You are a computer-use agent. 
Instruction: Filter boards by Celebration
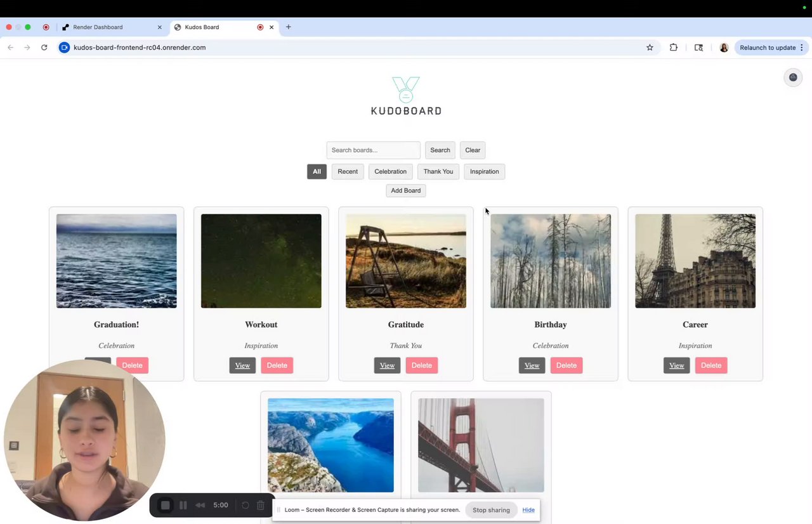click(390, 171)
